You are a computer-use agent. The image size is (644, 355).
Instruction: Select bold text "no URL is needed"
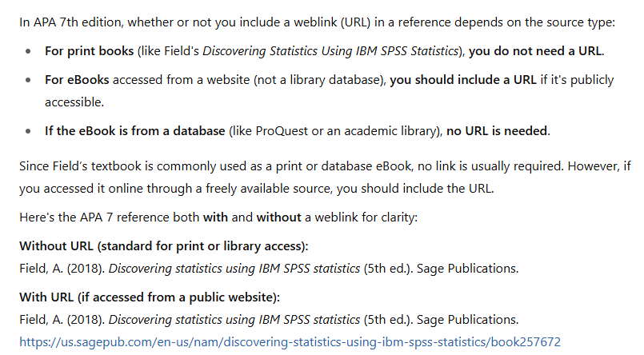[x=497, y=131]
